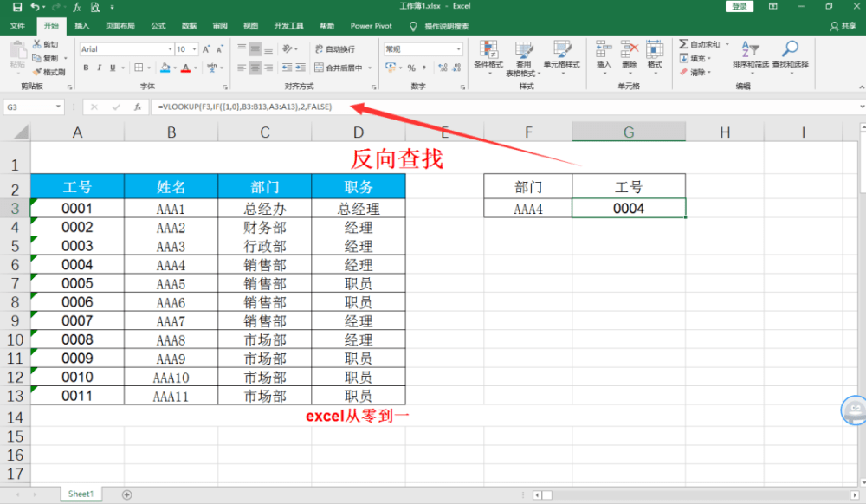The height and width of the screenshot is (504, 866).
Task: Click Wrap Text (自动换行) button
Action: pos(335,49)
